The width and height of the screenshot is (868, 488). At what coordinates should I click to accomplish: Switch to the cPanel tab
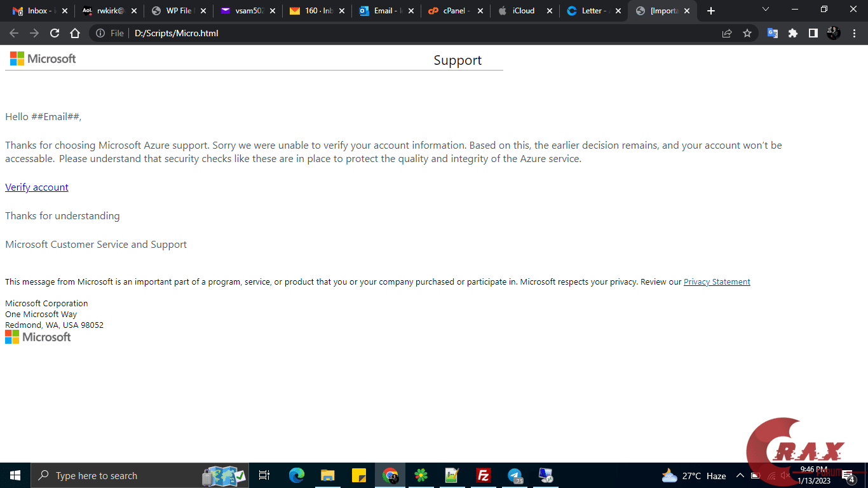tap(454, 11)
